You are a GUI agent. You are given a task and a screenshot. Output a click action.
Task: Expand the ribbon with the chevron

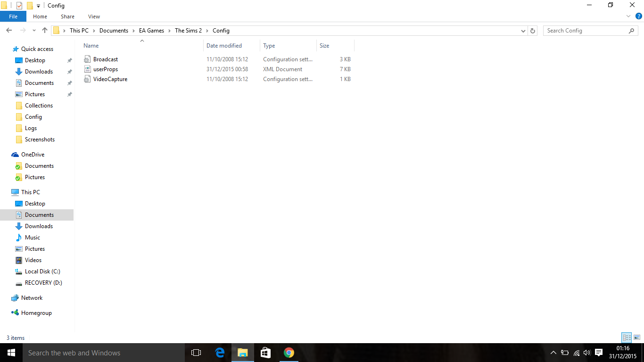point(628,16)
